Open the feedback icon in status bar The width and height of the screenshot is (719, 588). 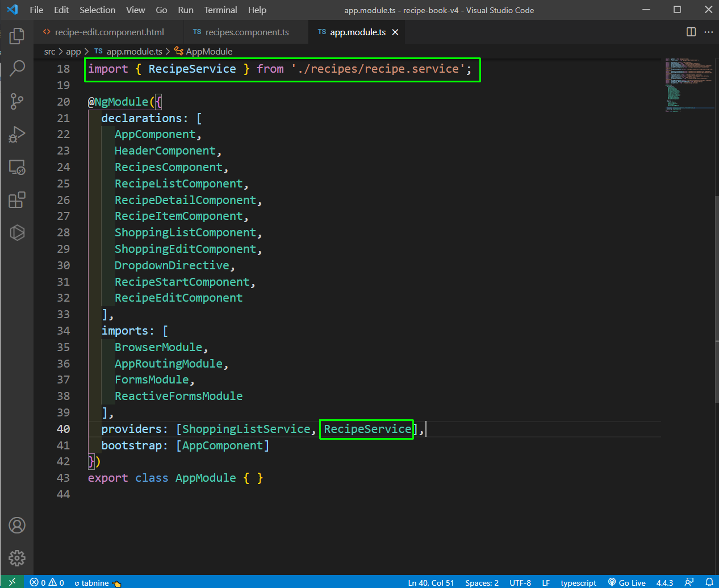pyautogui.click(x=689, y=582)
